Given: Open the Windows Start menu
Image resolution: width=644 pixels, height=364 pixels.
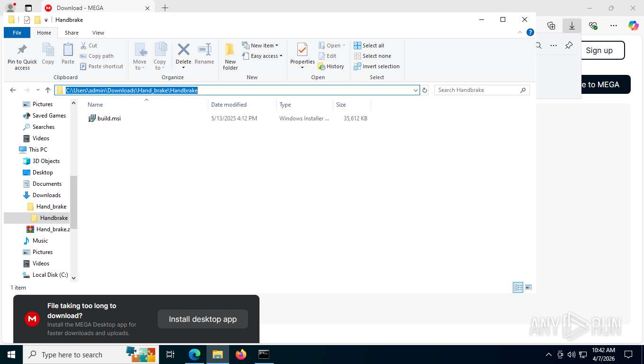Looking at the screenshot, I should [11, 355].
